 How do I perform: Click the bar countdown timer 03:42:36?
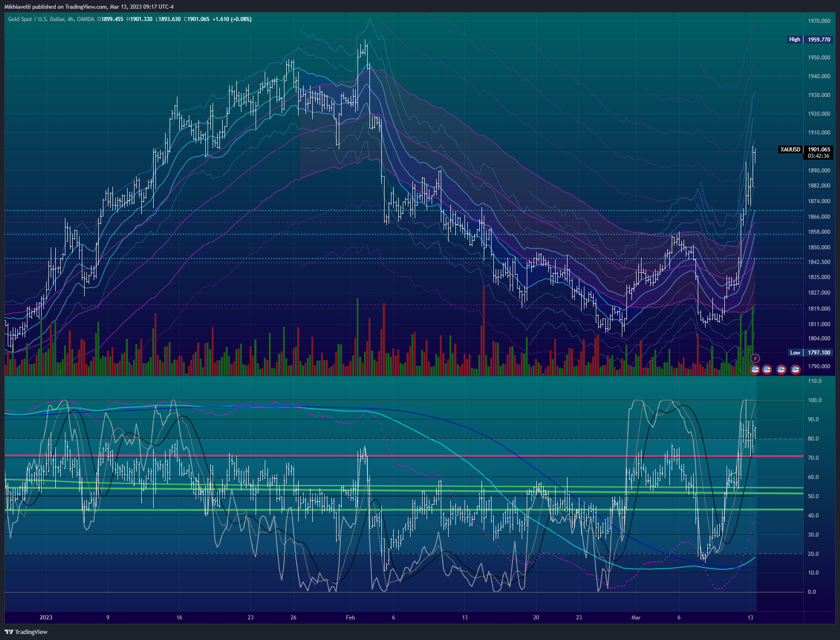[x=819, y=156]
